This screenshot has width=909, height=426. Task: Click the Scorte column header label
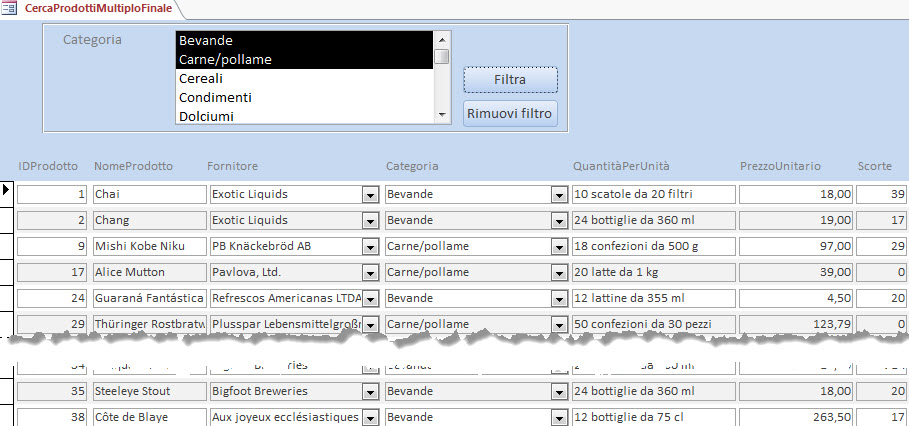pyautogui.click(x=875, y=166)
